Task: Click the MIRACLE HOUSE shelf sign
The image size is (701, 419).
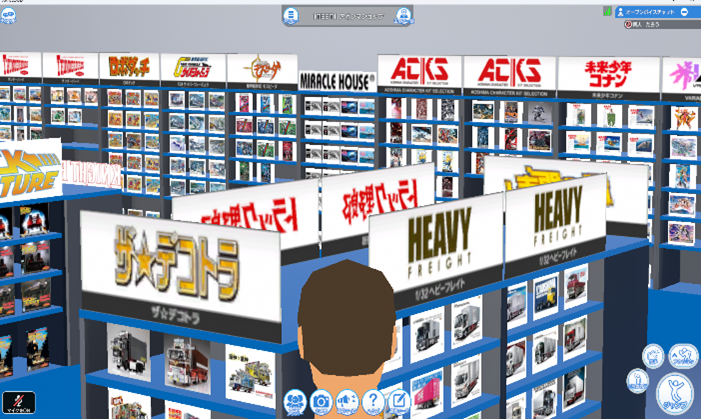Action: point(337,81)
